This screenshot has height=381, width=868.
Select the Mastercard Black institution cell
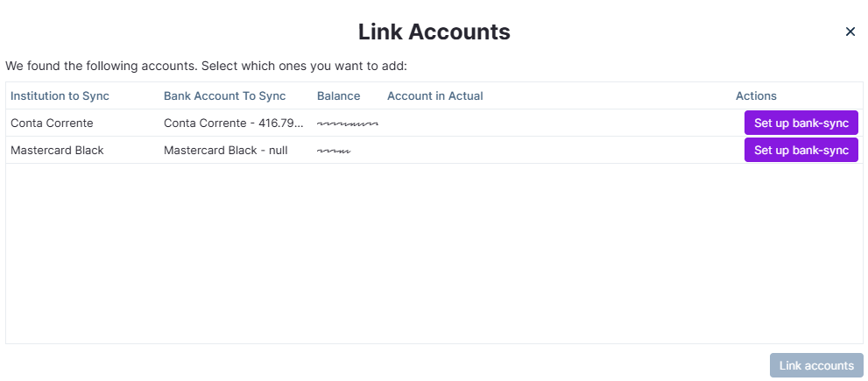point(57,151)
